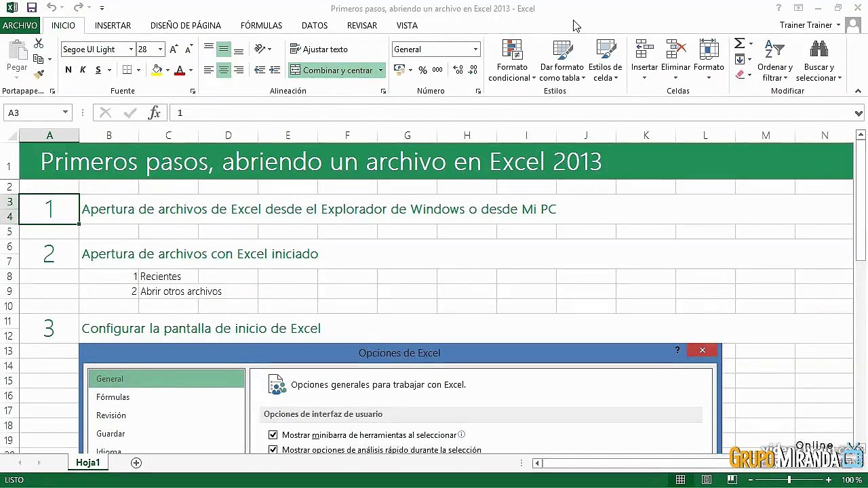
Task: Apply the yellow fill color
Action: pos(157,70)
